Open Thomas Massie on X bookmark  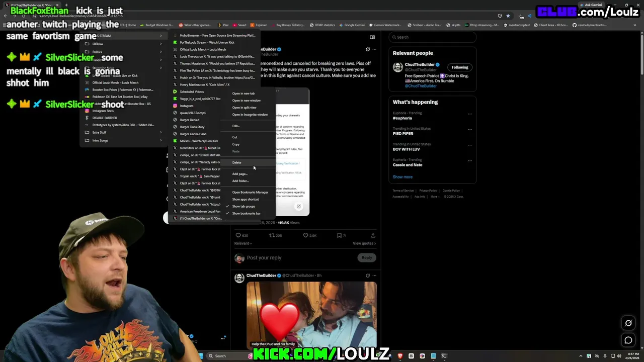point(214,63)
